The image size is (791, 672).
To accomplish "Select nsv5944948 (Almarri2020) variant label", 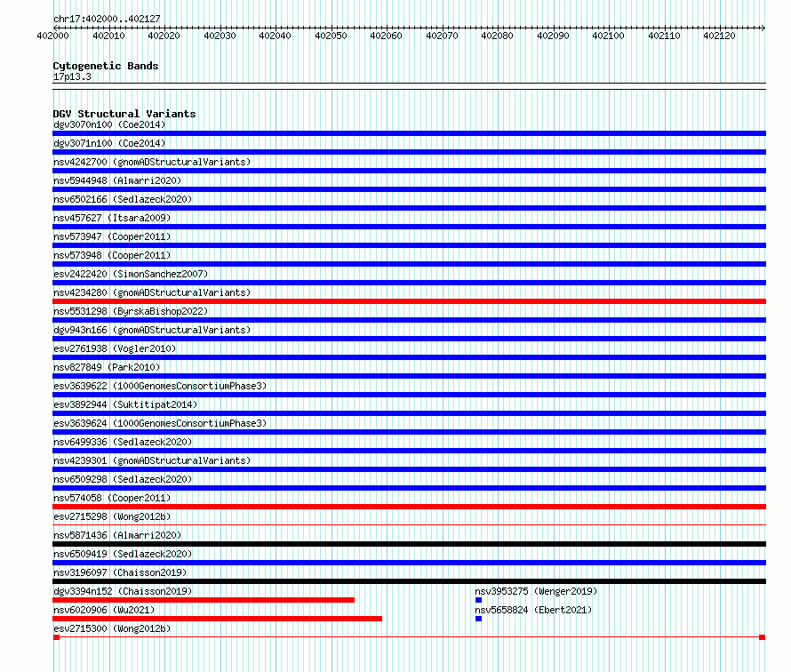I will pyautogui.click(x=117, y=180).
